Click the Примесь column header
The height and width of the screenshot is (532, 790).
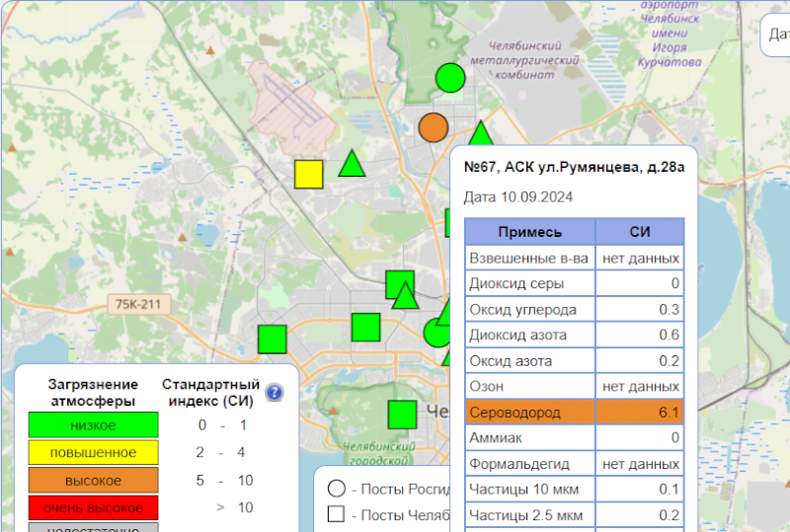click(x=530, y=232)
